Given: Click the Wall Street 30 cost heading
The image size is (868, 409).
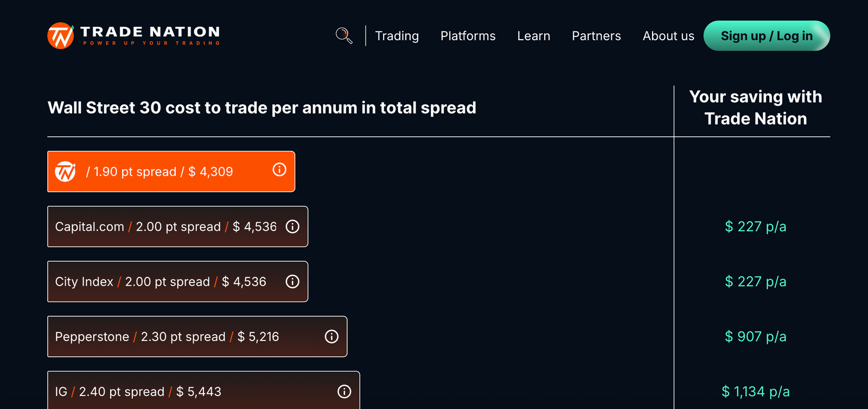Looking at the screenshot, I should point(261,108).
